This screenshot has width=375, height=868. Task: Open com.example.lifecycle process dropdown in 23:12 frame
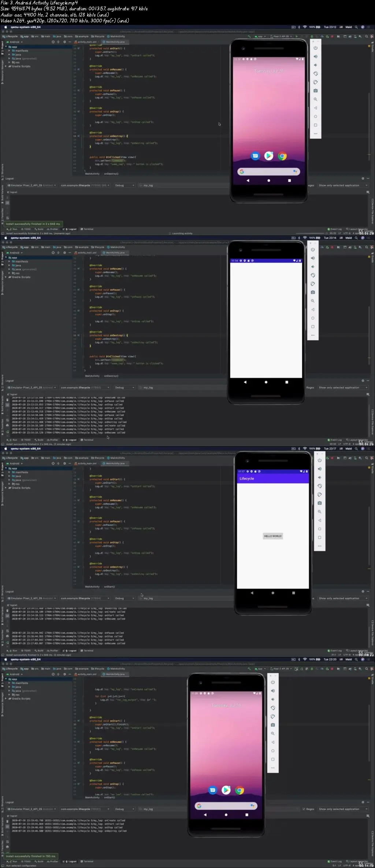tap(85, 185)
